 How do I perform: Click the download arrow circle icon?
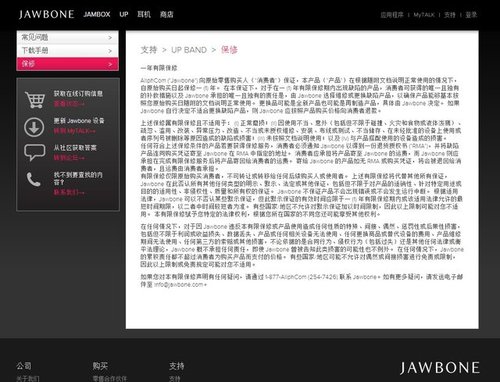[34, 127]
